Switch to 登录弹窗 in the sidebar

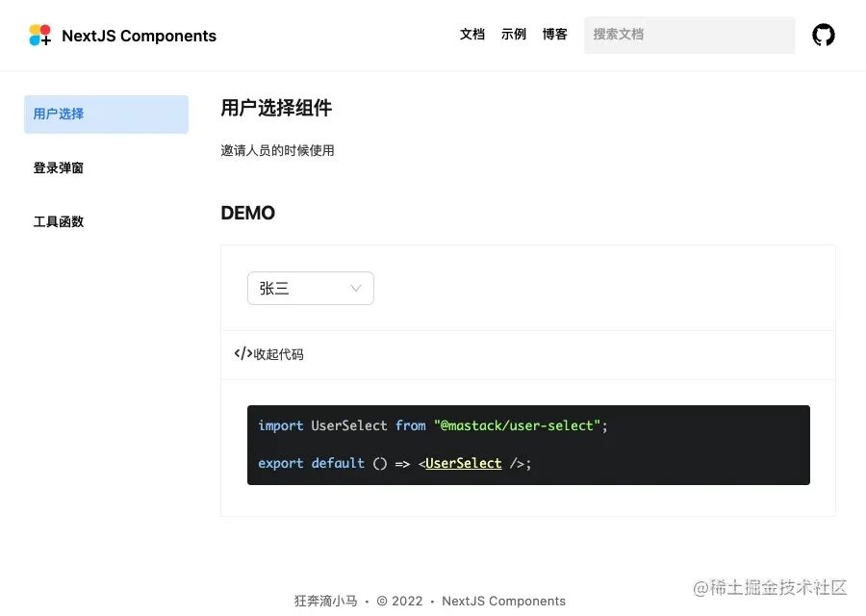pyautogui.click(x=59, y=167)
